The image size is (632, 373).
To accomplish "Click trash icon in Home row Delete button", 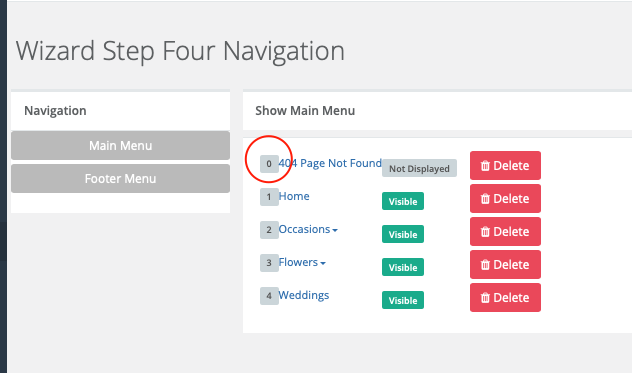I will click(485, 199).
